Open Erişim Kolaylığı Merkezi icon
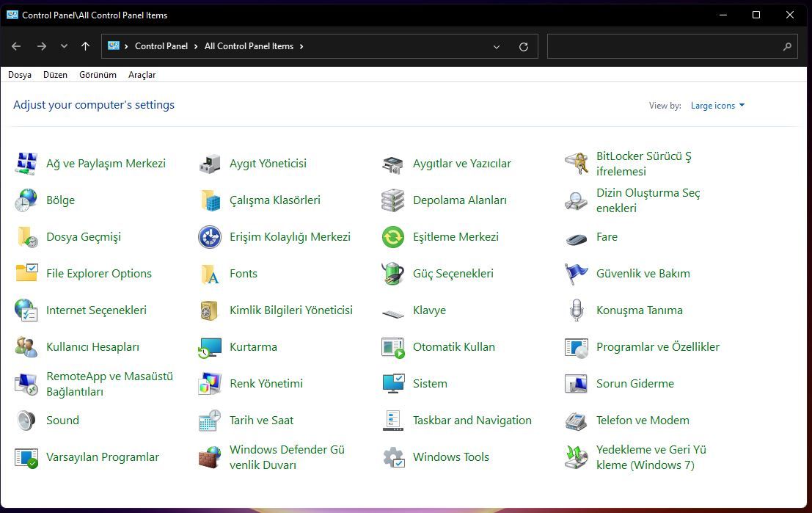Viewport: 812px width, 513px height. click(210, 237)
